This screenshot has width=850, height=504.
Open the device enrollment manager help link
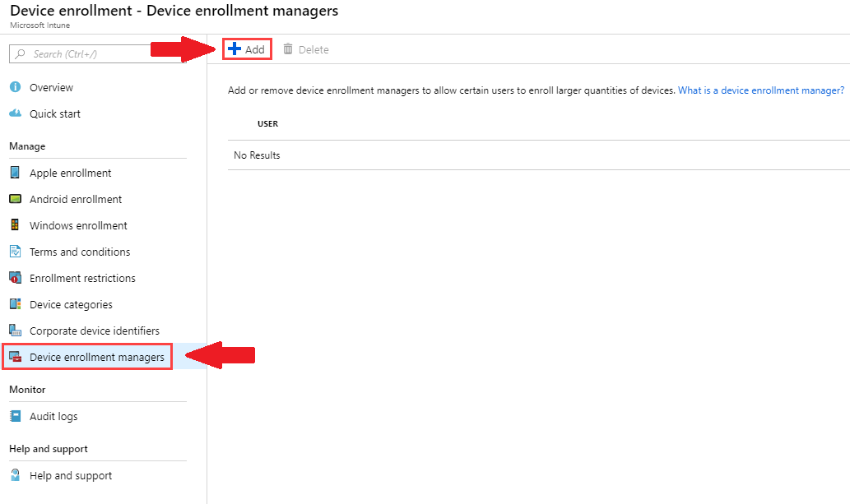[760, 90]
